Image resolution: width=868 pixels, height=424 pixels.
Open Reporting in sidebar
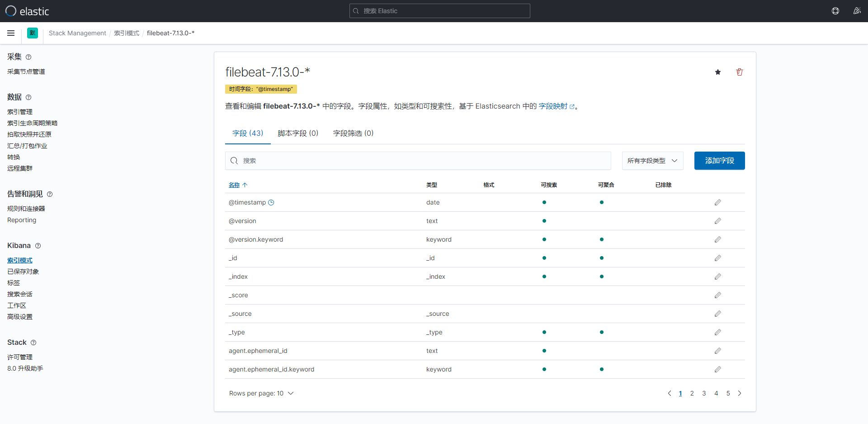pos(22,220)
